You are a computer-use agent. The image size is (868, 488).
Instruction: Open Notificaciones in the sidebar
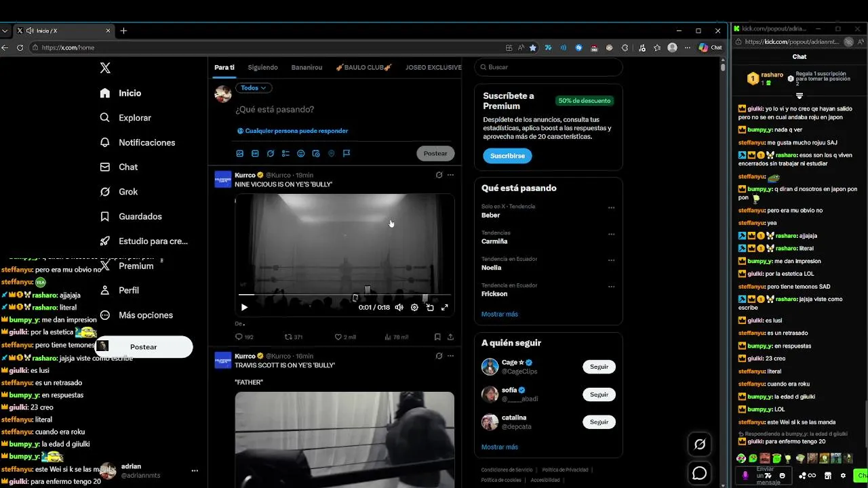pyautogui.click(x=138, y=142)
